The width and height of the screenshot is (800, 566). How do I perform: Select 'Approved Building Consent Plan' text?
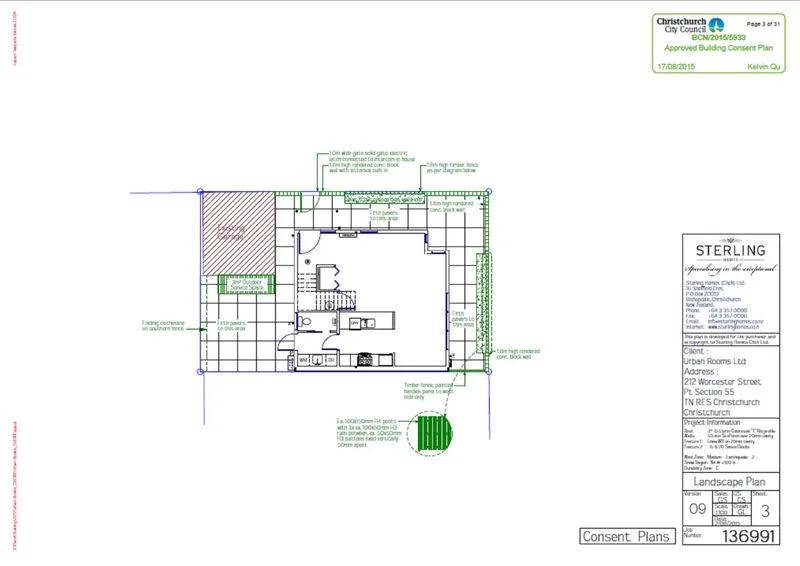click(718, 48)
